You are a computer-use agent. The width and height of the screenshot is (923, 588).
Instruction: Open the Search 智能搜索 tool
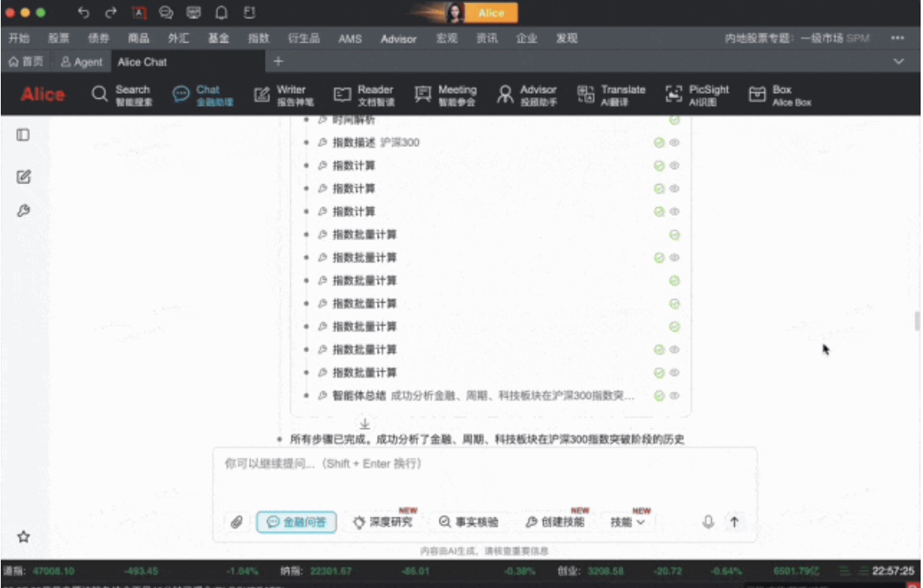pos(122,95)
